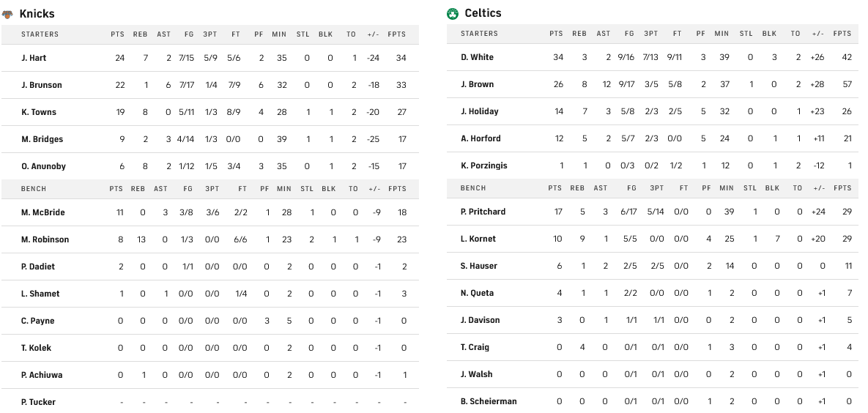Image resolution: width=868 pixels, height=413 pixels.
Task: Click P. Pritchard in Celtics bench
Action: 483,212
